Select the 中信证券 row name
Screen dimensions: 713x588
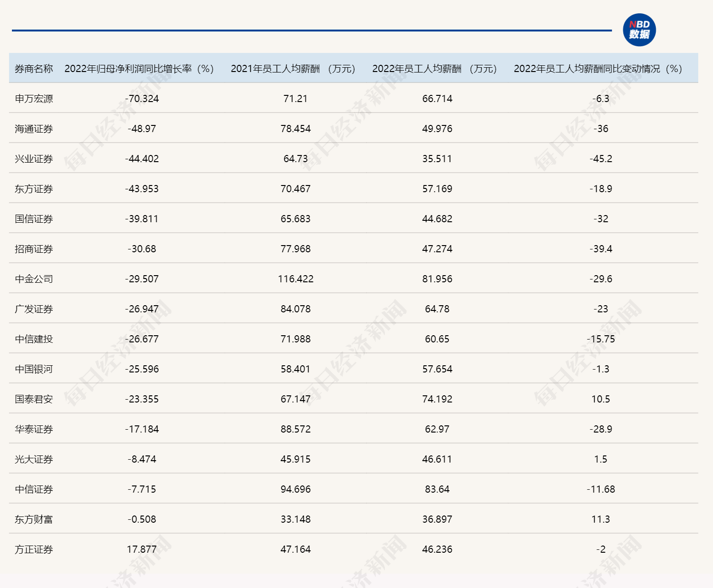pyautogui.click(x=34, y=489)
